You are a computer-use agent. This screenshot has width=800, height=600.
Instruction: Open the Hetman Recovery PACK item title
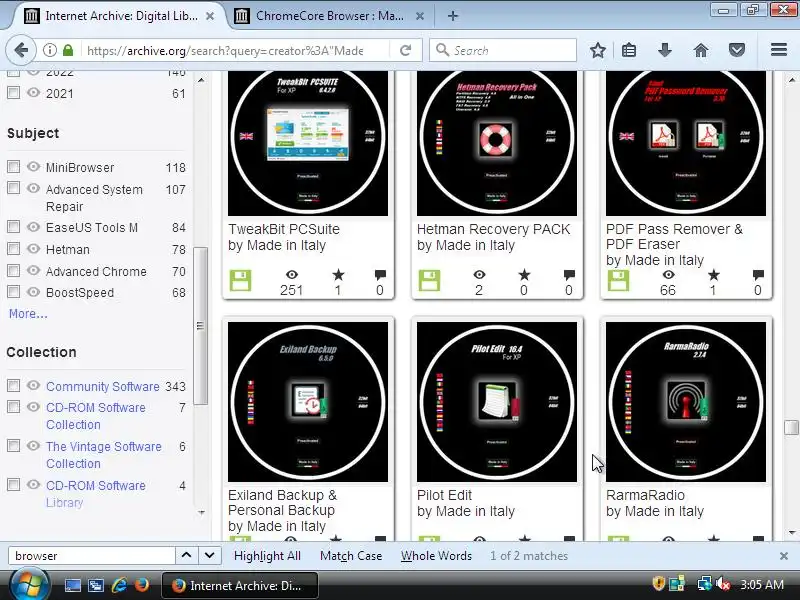(x=493, y=229)
